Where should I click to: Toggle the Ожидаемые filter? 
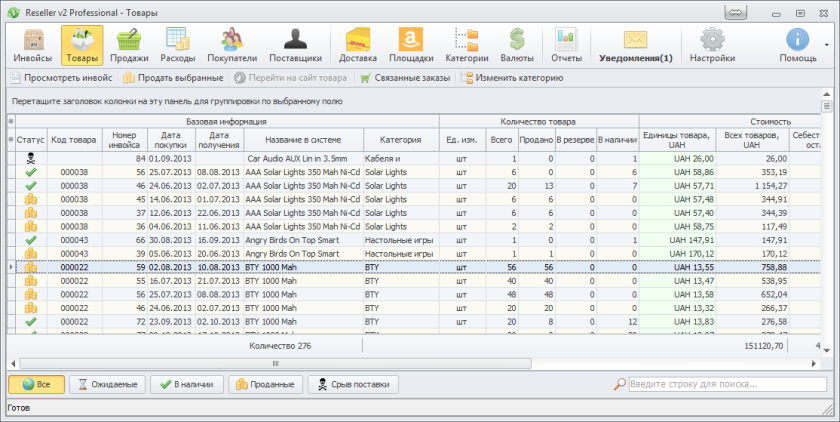tap(107, 384)
